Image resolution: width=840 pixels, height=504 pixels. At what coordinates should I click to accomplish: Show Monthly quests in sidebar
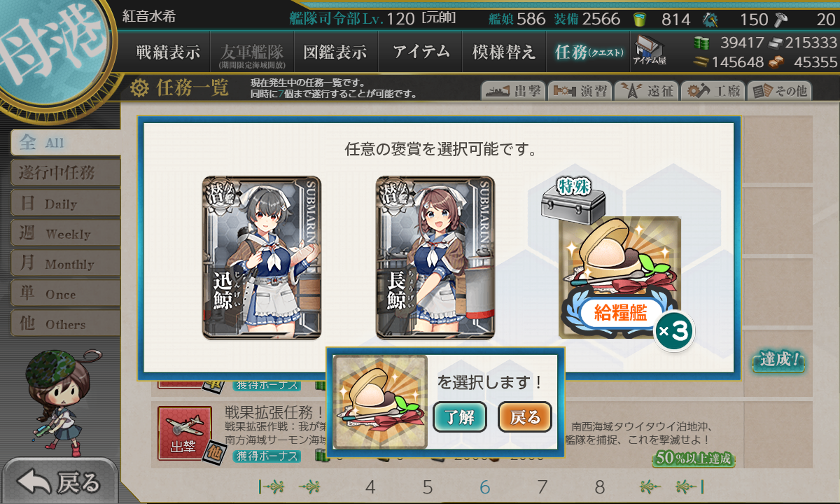coord(65,264)
